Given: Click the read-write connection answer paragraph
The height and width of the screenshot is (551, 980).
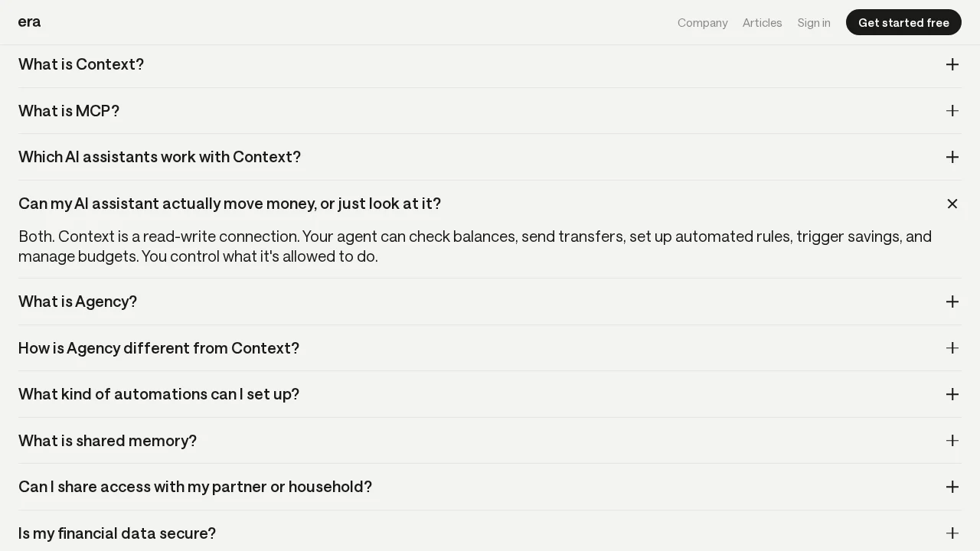Looking at the screenshot, I should [475, 246].
